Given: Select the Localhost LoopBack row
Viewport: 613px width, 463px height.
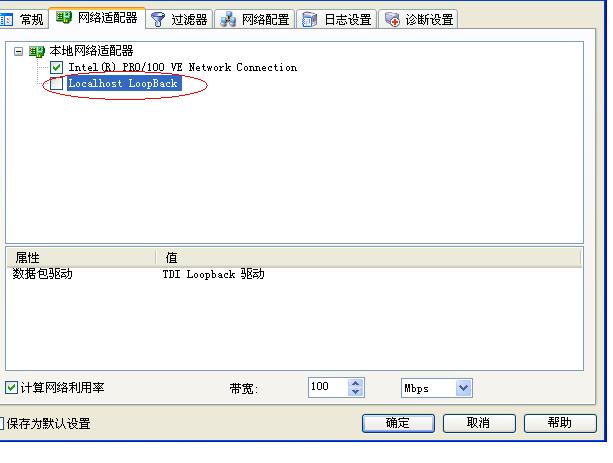Looking at the screenshot, I should tap(124, 83).
